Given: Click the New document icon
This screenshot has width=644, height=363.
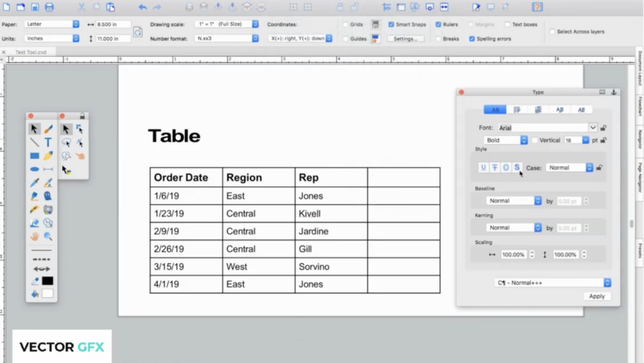Looking at the screenshot, I should 7,7.
